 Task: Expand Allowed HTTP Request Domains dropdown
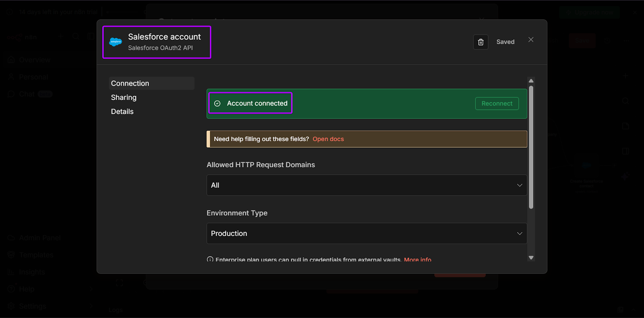tap(367, 185)
